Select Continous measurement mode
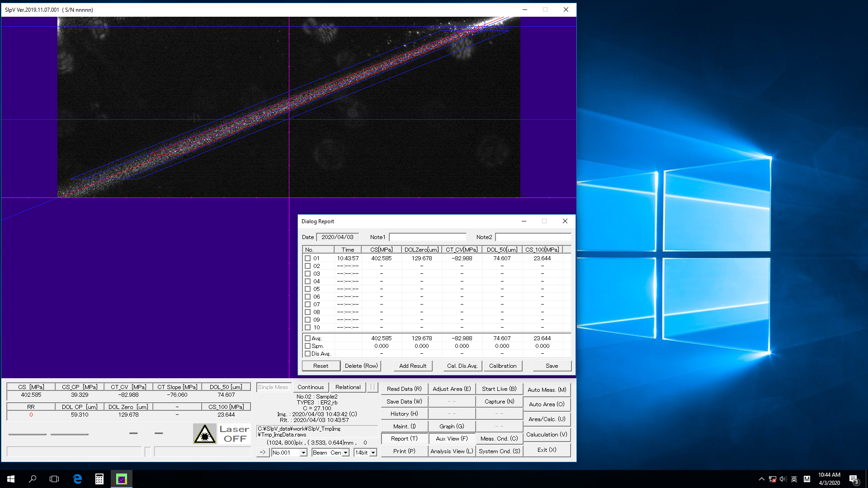The width and height of the screenshot is (868, 488). point(311,387)
